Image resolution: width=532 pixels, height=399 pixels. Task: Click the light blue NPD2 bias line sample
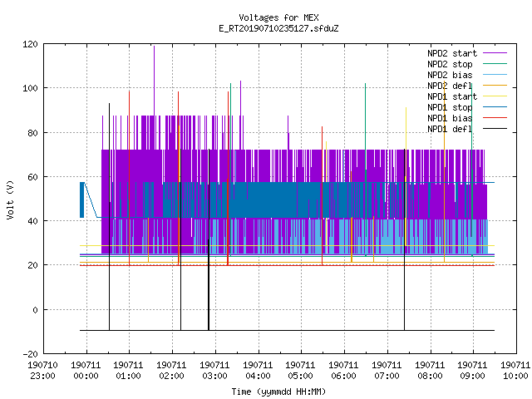tap(495, 74)
